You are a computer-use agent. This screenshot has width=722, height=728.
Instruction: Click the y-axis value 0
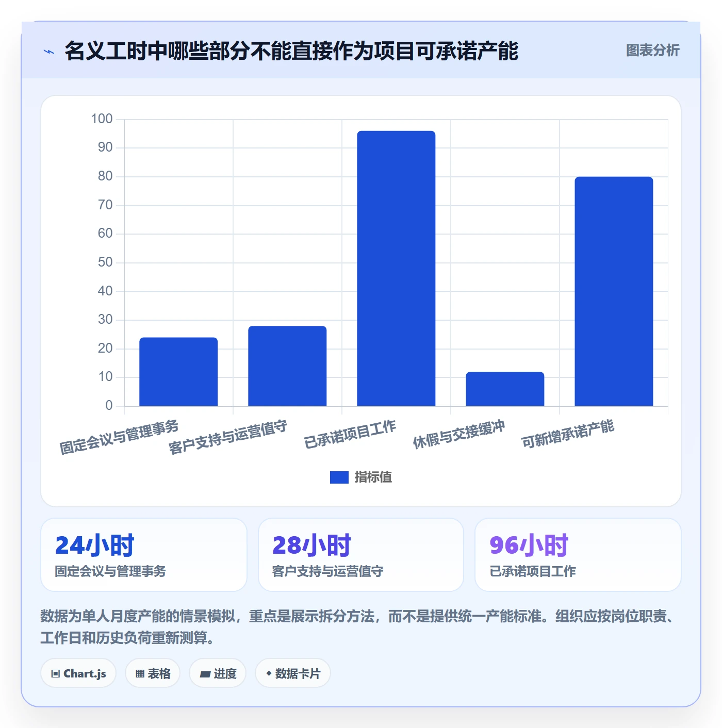point(109,406)
